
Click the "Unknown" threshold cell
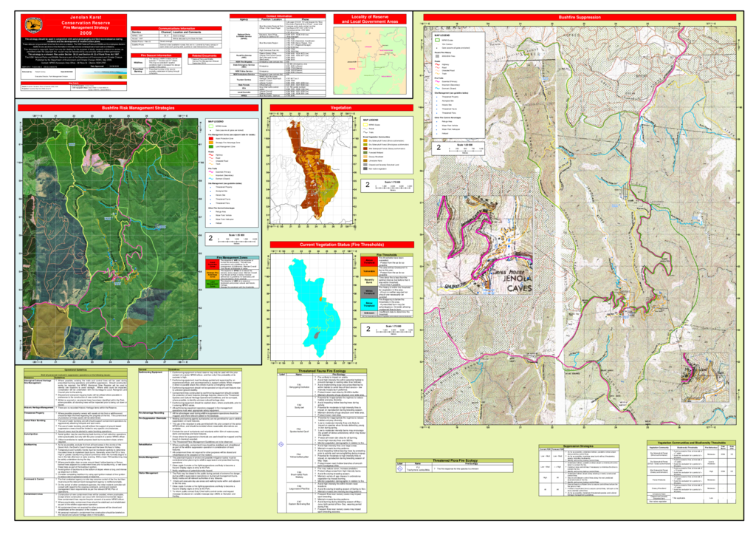click(369, 313)
